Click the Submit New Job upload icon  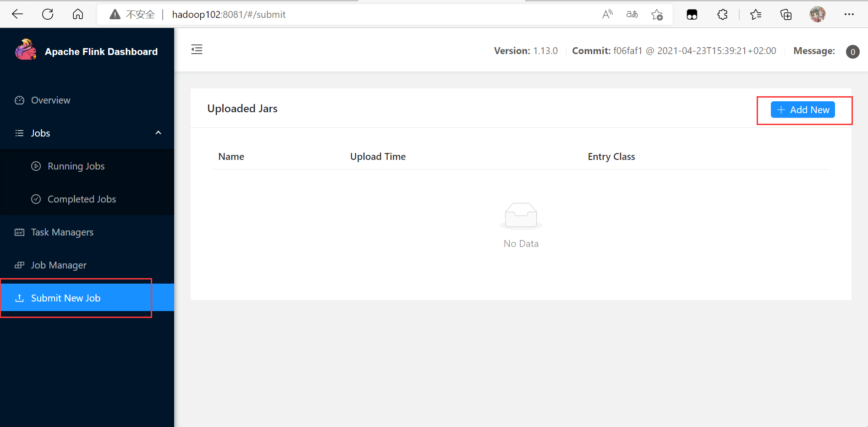tap(19, 298)
